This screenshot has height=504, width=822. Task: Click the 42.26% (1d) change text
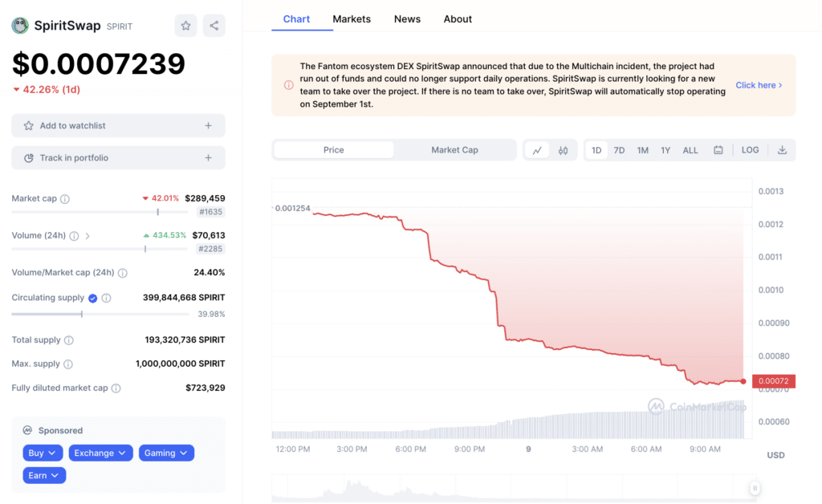[x=51, y=90]
